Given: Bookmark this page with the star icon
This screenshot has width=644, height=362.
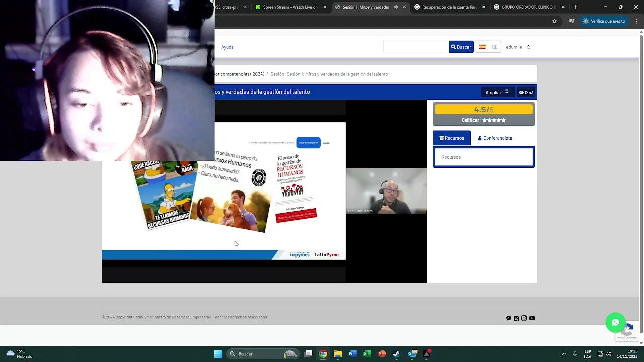Looking at the screenshot, I should tap(554, 21).
